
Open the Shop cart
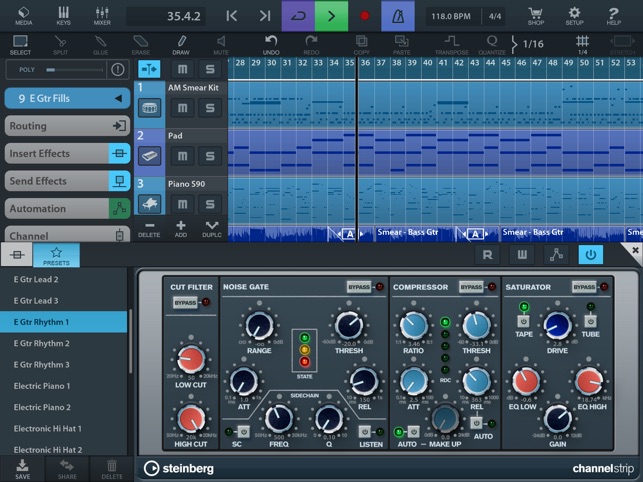click(536, 15)
